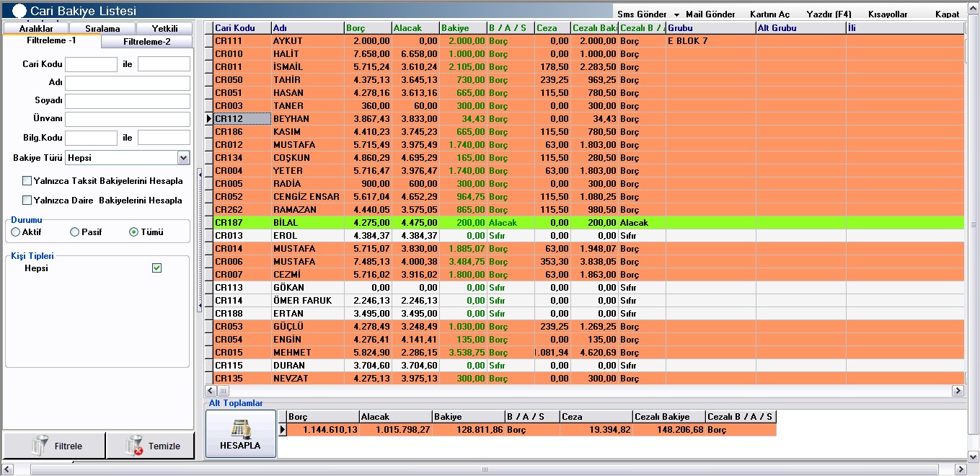Click the name HALİT in row CR010
Viewport: 980px width, 476px height.
point(286,54)
